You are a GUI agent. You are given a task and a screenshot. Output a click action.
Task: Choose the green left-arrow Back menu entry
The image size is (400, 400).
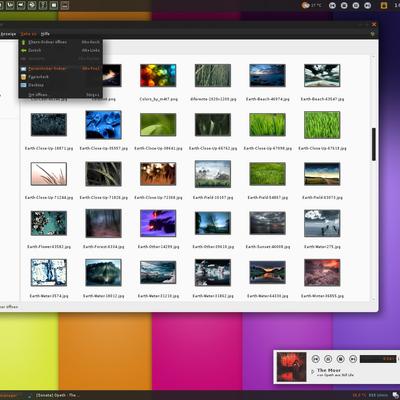pyautogui.click(x=60, y=50)
